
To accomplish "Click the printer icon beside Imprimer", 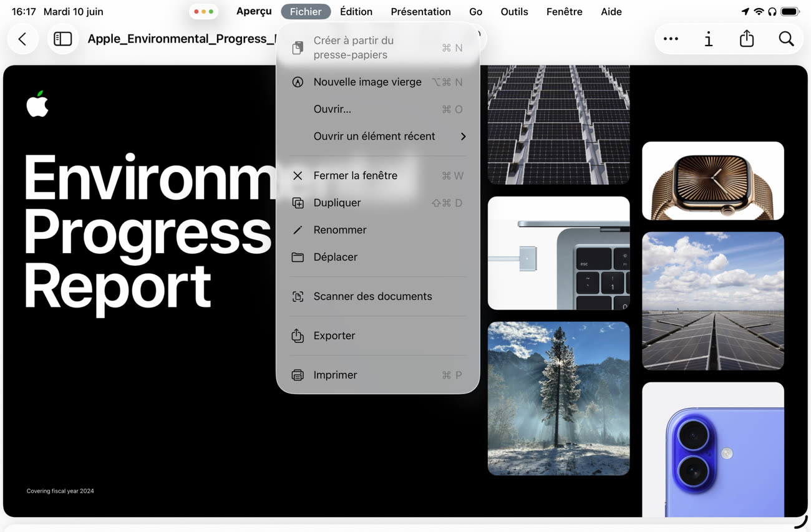I will coord(298,375).
